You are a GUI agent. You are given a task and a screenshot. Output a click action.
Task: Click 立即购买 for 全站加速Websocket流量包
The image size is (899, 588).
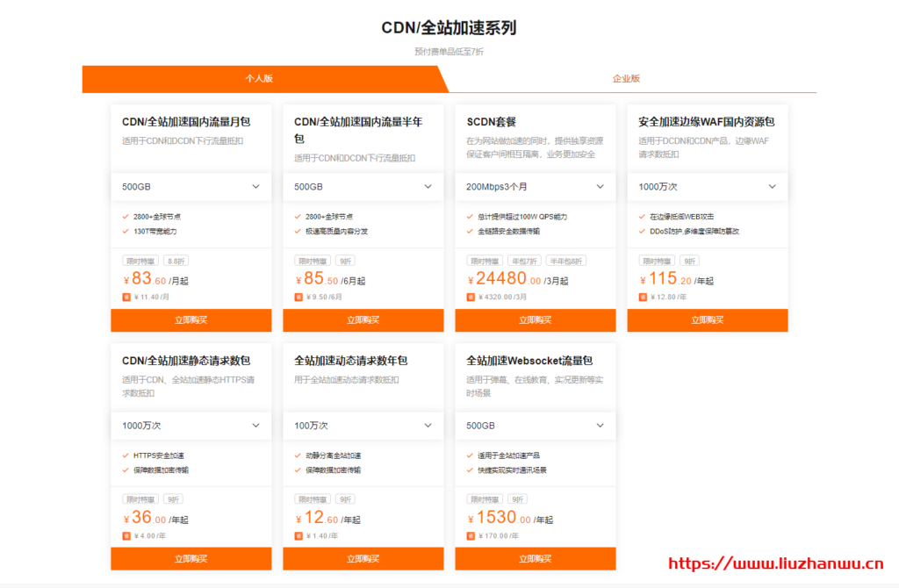535,558
